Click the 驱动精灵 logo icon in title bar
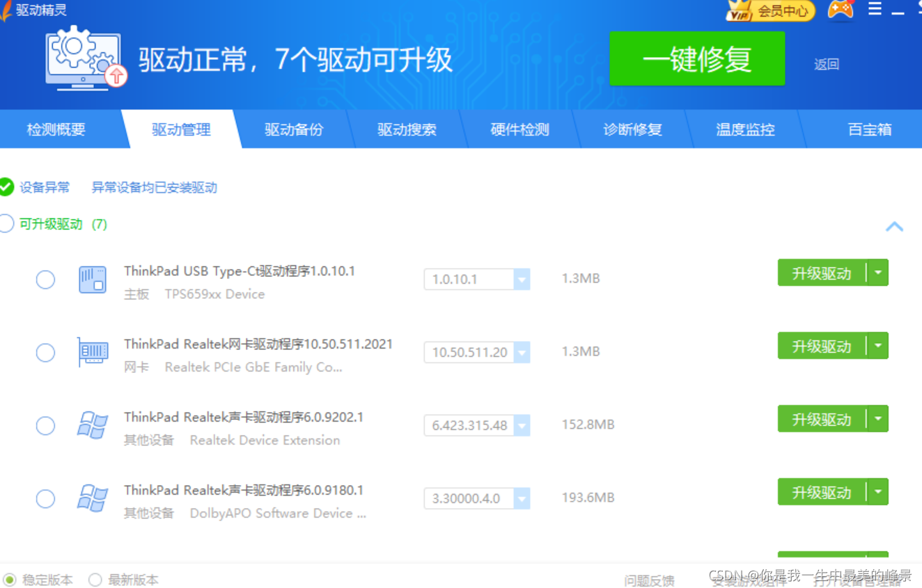 click(x=6, y=11)
